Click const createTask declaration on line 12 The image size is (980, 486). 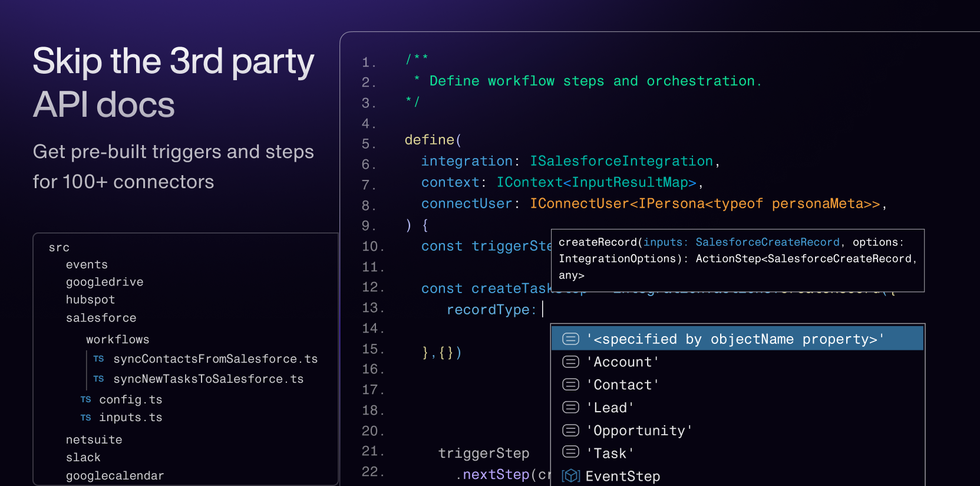[486, 289]
